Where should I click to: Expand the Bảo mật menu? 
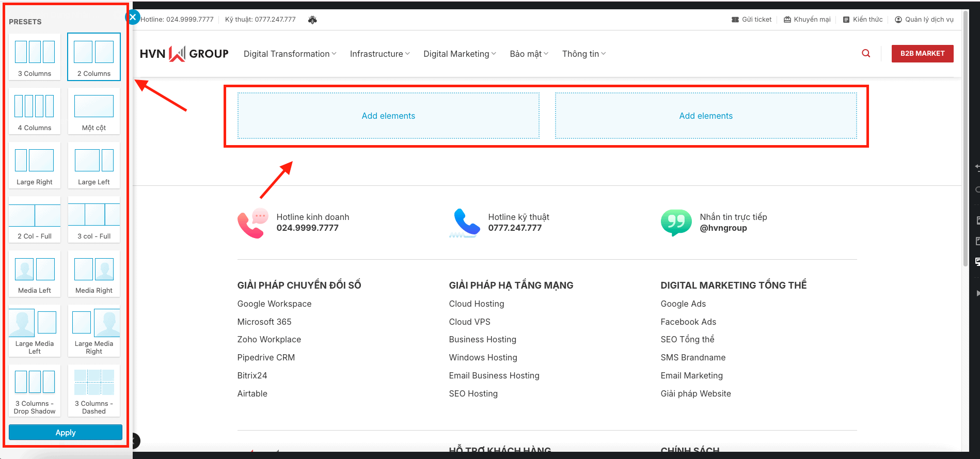pos(529,54)
